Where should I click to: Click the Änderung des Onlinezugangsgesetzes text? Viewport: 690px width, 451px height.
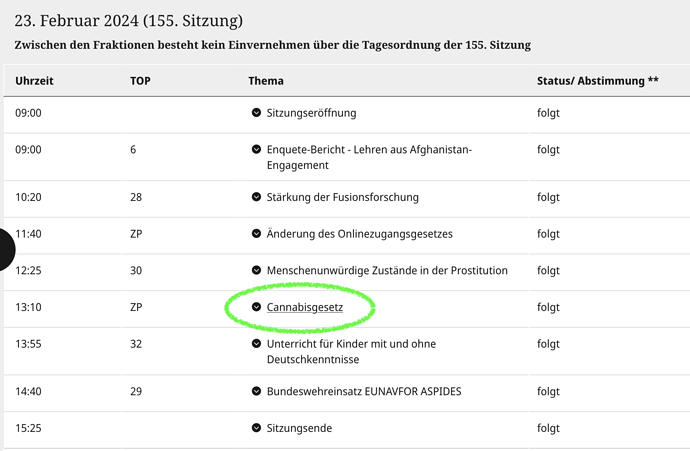[360, 234]
